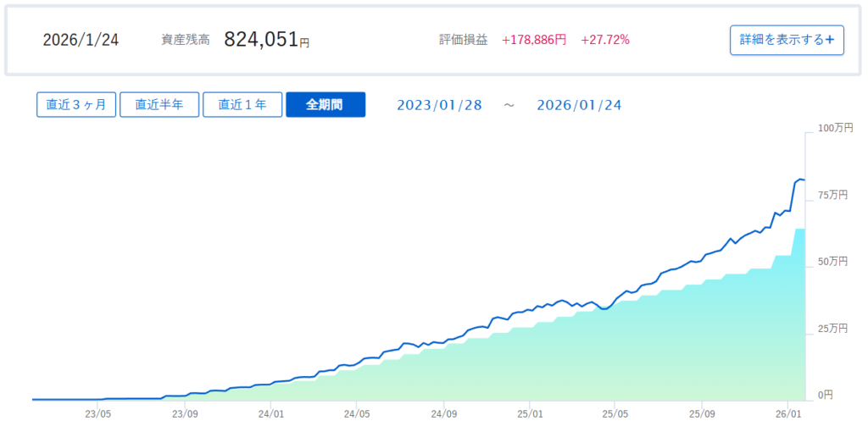Viewport: 868px width, 432px height.
Task: Choose the 直近1年 period tab
Action: point(242,104)
